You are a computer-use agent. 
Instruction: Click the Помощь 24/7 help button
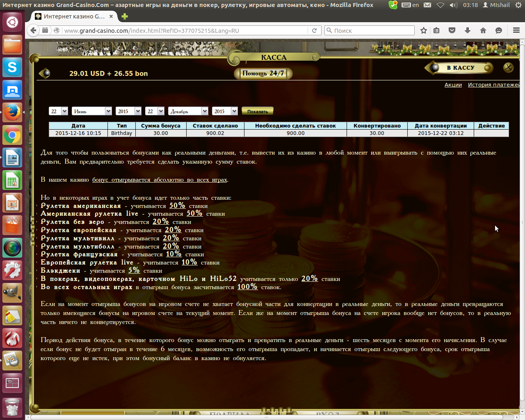coord(263,73)
